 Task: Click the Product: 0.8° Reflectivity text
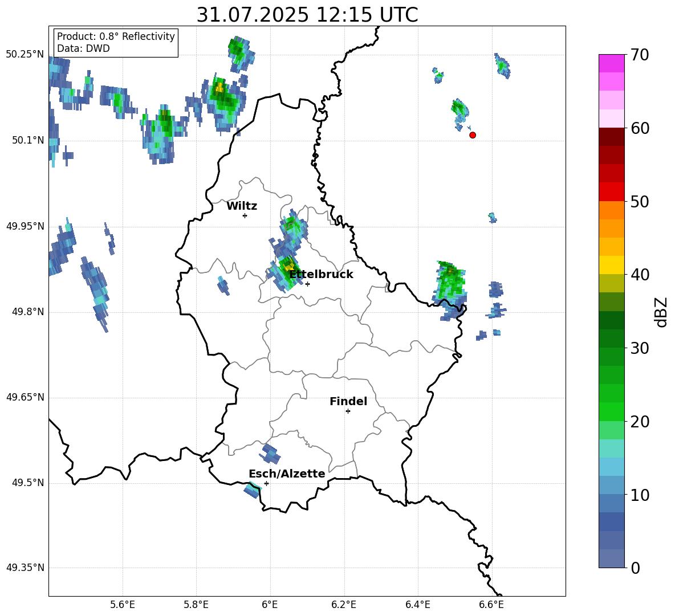pyautogui.click(x=116, y=36)
